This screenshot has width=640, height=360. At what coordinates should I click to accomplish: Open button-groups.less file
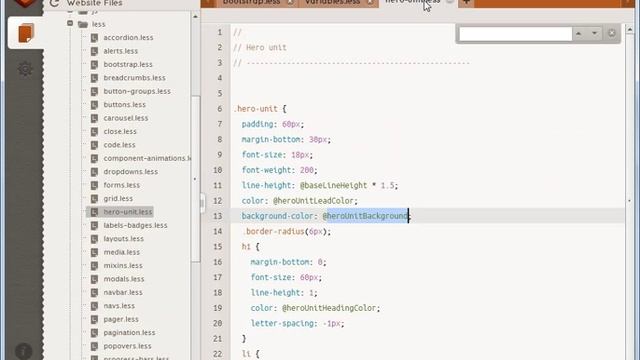coord(137,91)
